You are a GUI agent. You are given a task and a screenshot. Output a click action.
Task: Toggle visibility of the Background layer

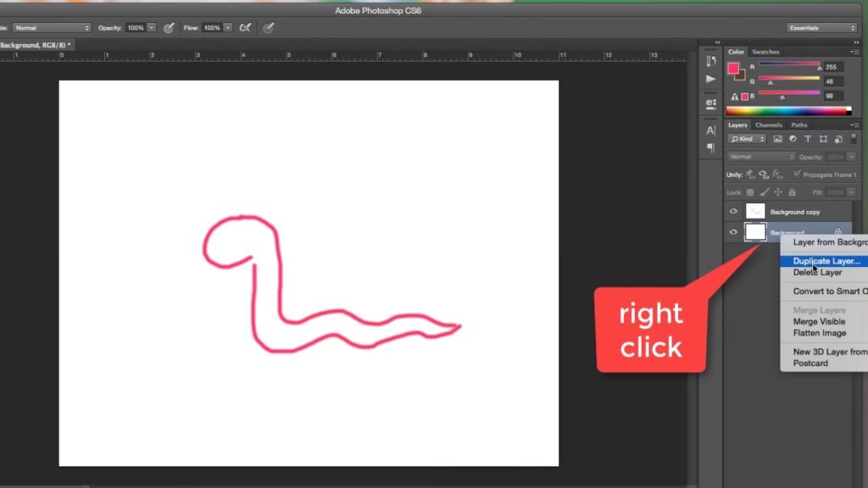(733, 232)
